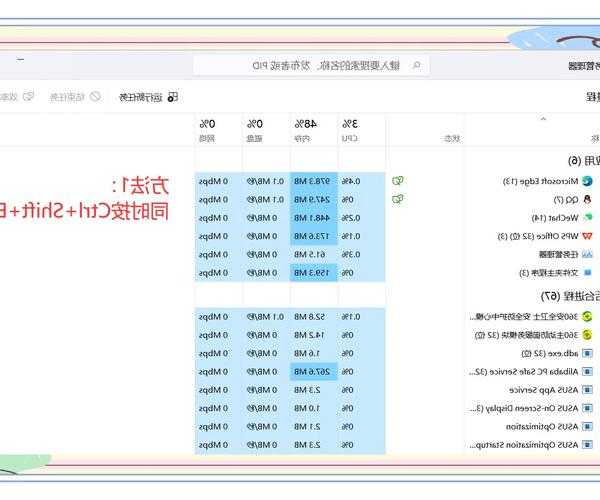Click the 360安全卫士 green icon
Image resolution: width=600 pixels, height=500 pixels.
pyautogui.click(x=587, y=317)
